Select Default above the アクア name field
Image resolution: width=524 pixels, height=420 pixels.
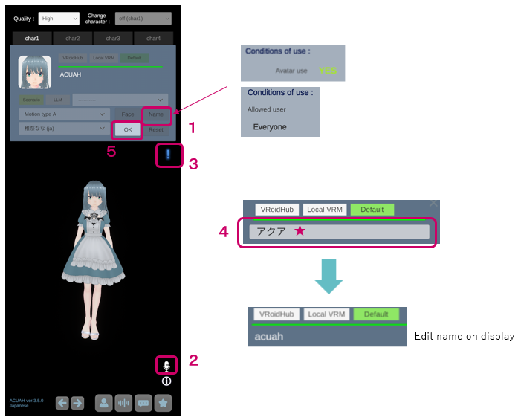pyautogui.click(x=372, y=210)
